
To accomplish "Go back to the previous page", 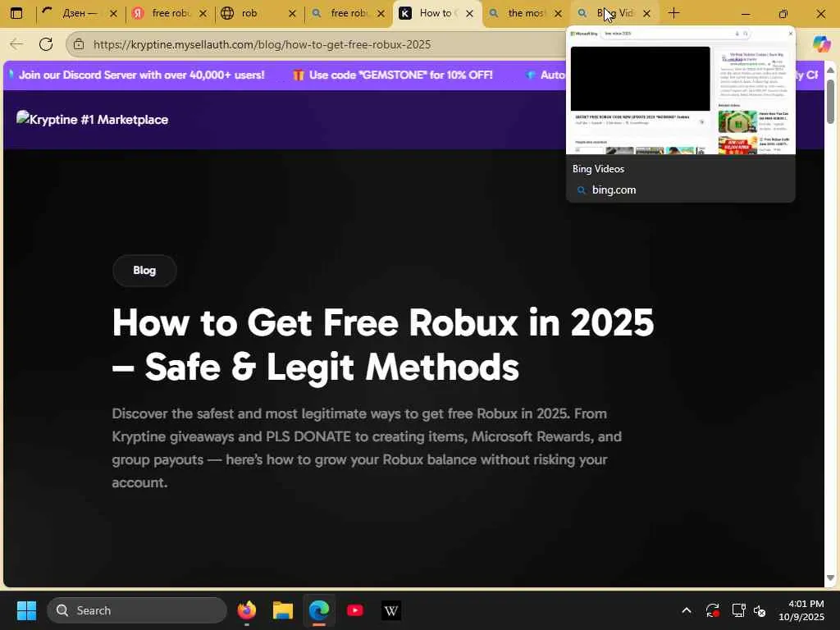I will point(16,44).
